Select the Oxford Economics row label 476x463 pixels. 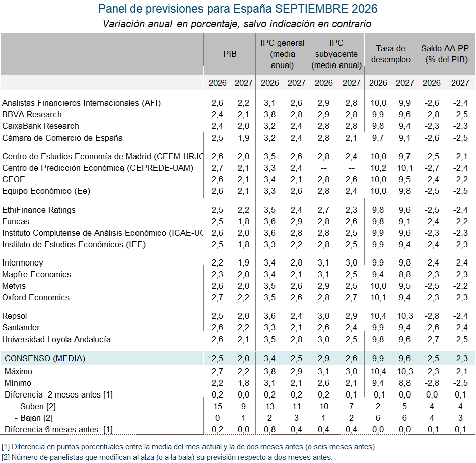coord(36,297)
